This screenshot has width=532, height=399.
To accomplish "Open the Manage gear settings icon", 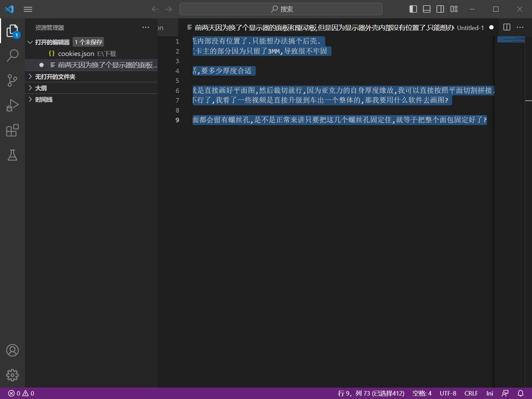I will 12,375.
